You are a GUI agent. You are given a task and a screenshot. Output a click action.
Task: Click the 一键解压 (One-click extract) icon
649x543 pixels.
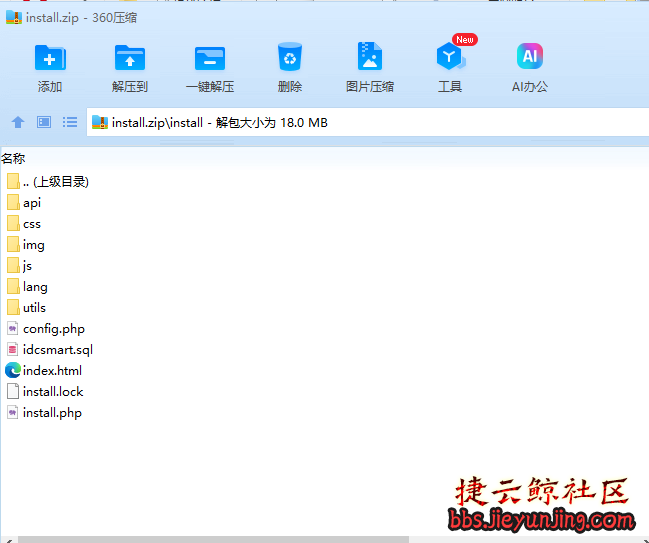tap(210, 58)
